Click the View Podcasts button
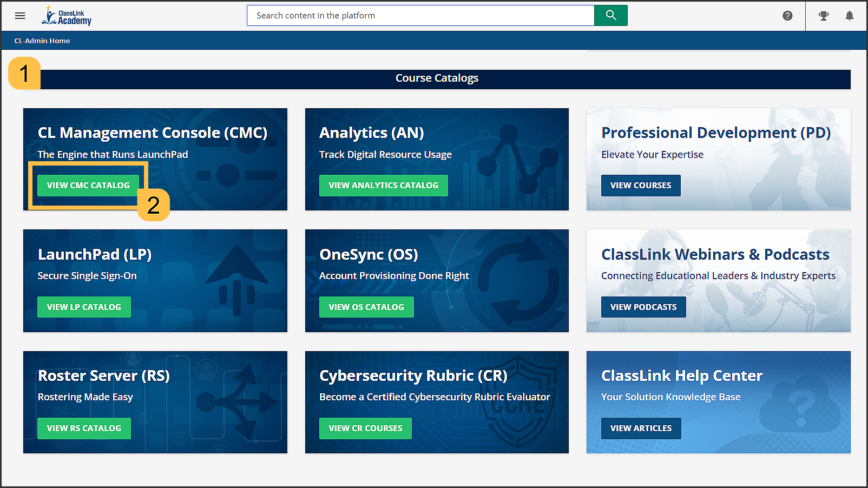Screen dimensions: 868x488 643,307
